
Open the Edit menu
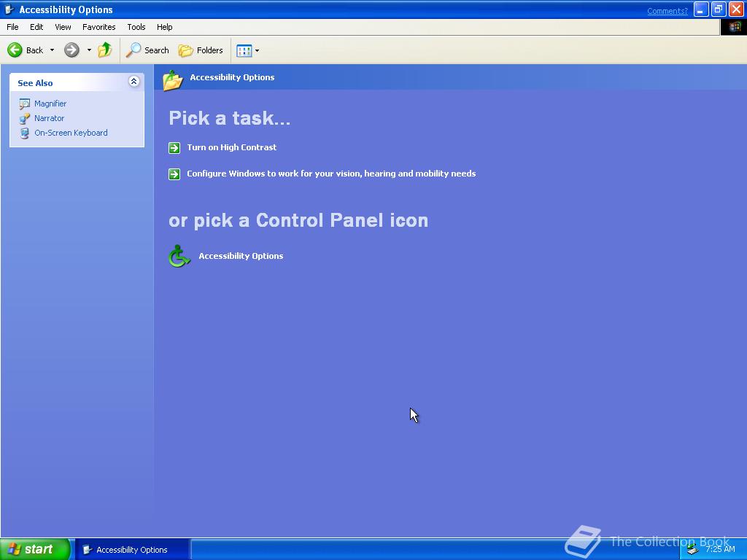pos(36,27)
